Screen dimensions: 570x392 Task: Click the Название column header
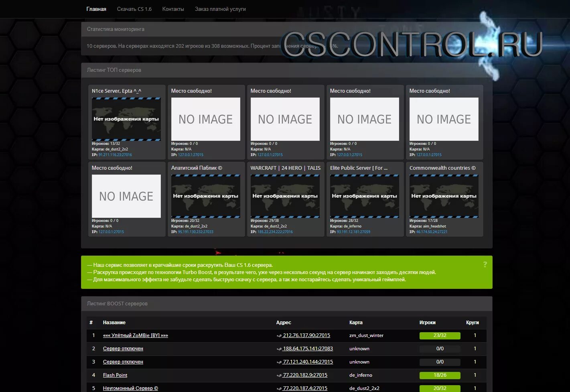tap(114, 323)
